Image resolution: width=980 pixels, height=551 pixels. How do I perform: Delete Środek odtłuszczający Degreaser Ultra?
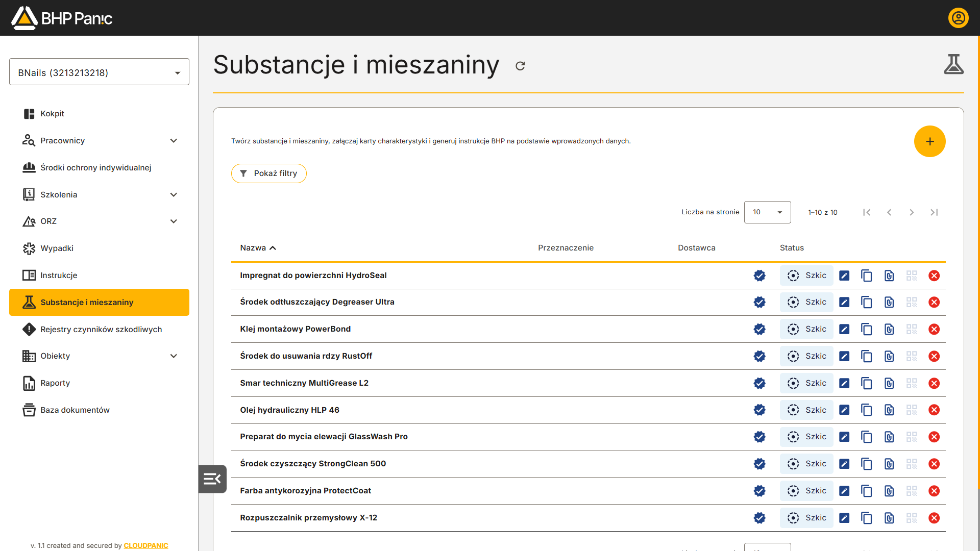(934, 303)
